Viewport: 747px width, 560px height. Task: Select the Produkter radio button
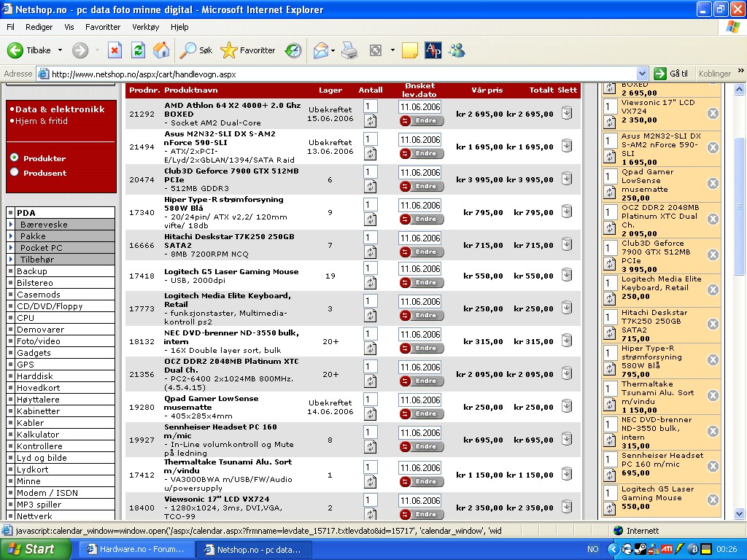(14, 157)
